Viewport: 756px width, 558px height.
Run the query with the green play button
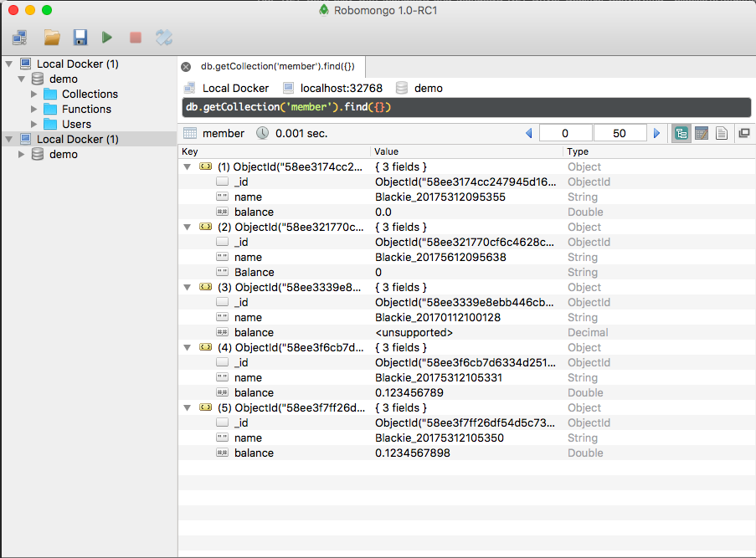click(107, 37)
